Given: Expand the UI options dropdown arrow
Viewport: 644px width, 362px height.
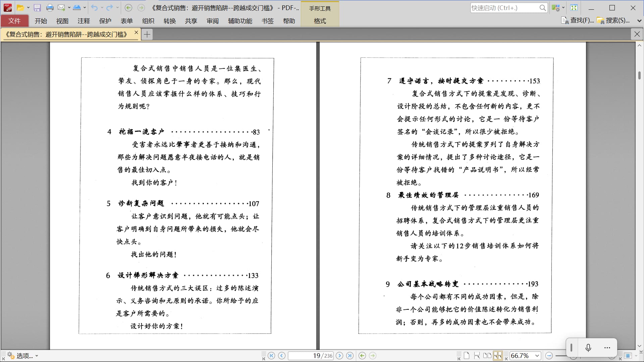Looking at the screenshot, I should pos(563,8).
